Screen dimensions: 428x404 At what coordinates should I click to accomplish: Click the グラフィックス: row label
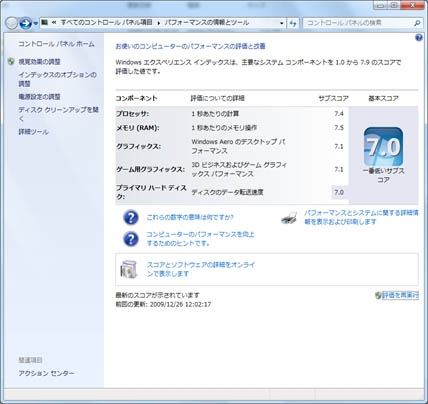[x=138, y=146]
